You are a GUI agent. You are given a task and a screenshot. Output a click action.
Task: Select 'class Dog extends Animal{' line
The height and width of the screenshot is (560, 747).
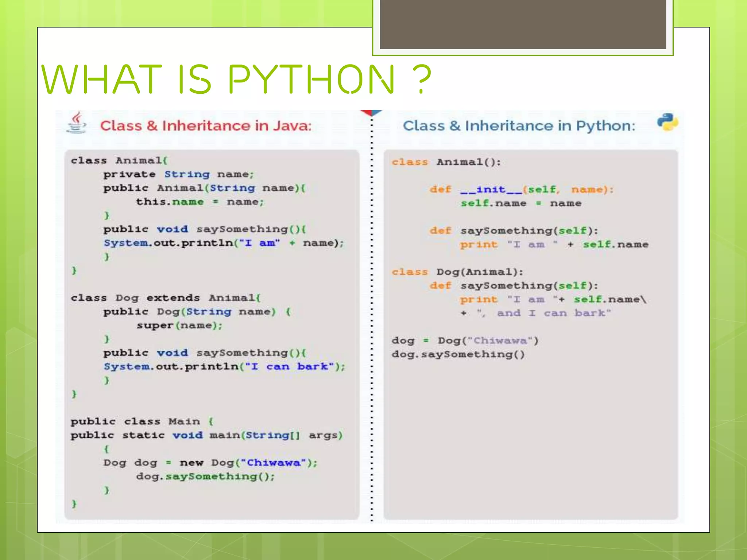click(166, 298)
